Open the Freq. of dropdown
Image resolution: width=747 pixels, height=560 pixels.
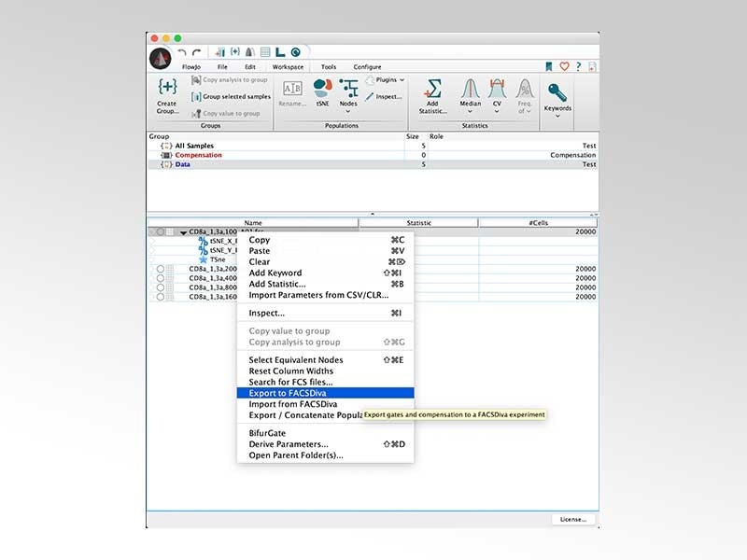(x=525, y=107)
